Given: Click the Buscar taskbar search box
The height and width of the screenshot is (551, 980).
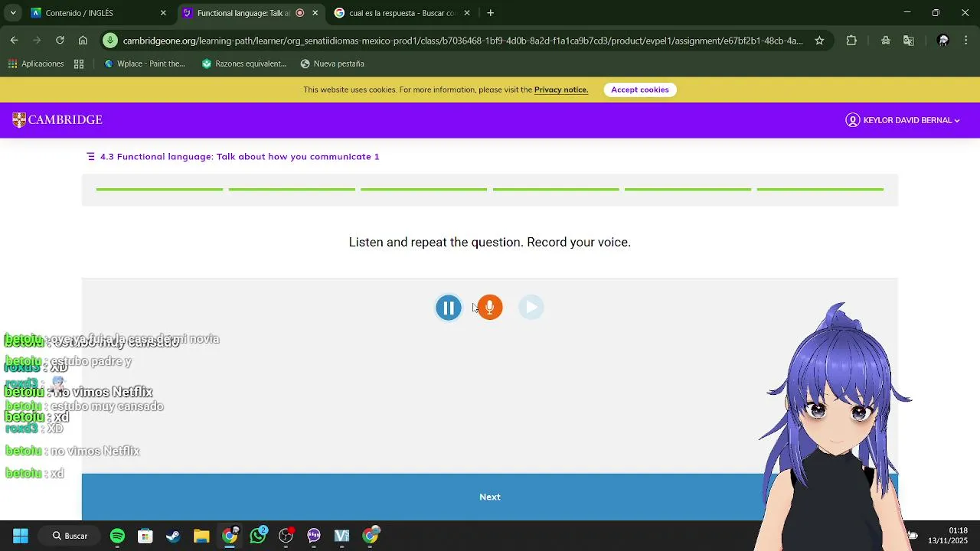Looking at the screenshot, I should tap(70, 536).
